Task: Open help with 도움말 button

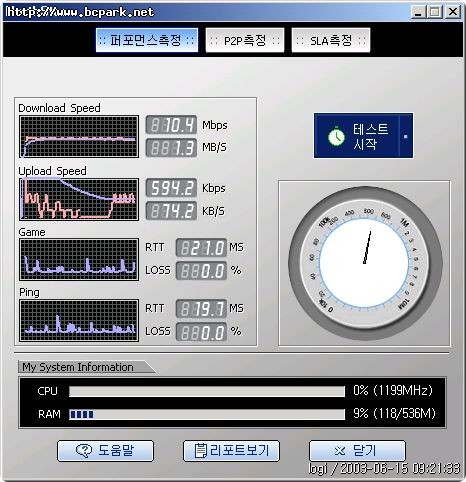Action: pos(105,451)
